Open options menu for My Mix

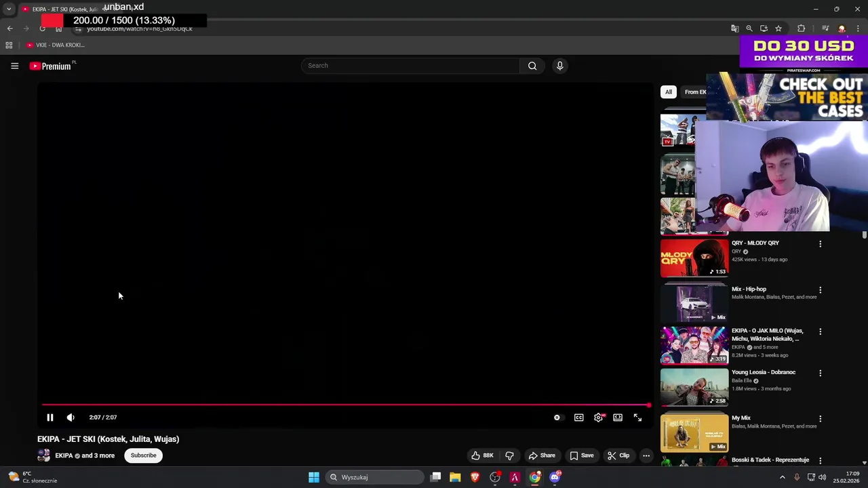[x=820, y=419]
